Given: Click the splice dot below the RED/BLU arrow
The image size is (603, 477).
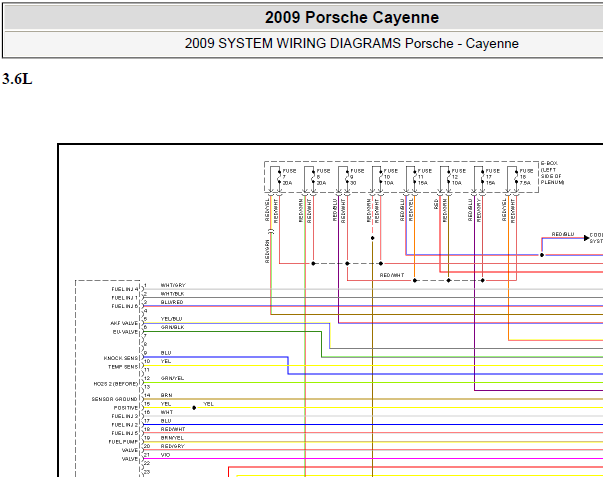Looking at the screenshot, I should [542, 255].
